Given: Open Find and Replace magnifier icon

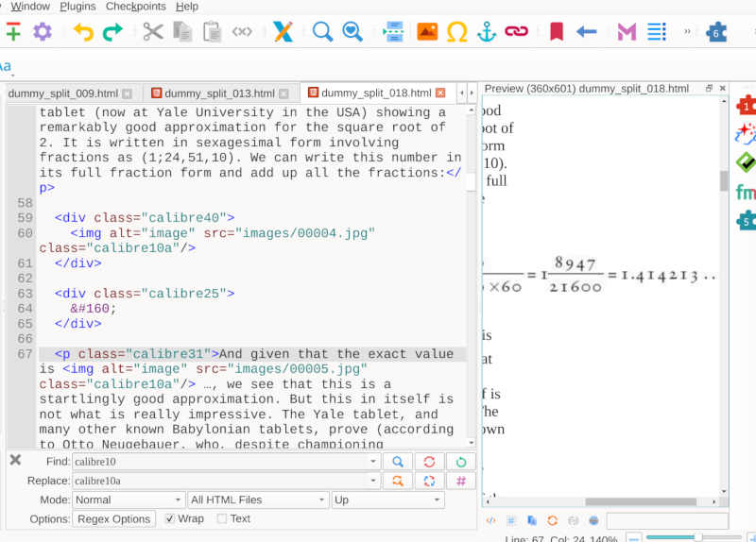Looking at the screenshot, I should pos(322,32).
